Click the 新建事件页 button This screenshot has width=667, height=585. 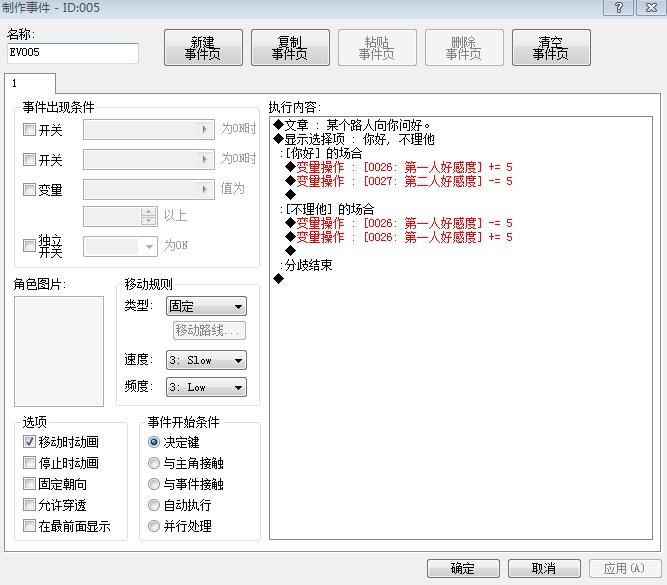click(x=203, y=48)
